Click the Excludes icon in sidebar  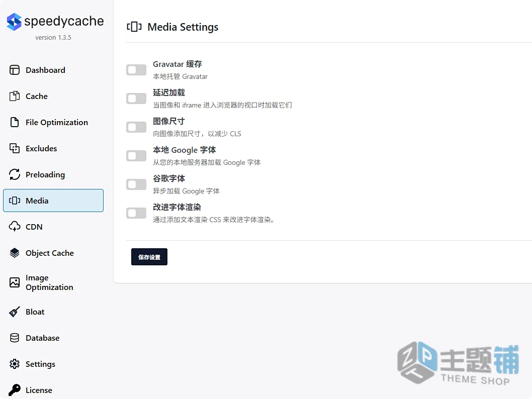click(15, 148)
